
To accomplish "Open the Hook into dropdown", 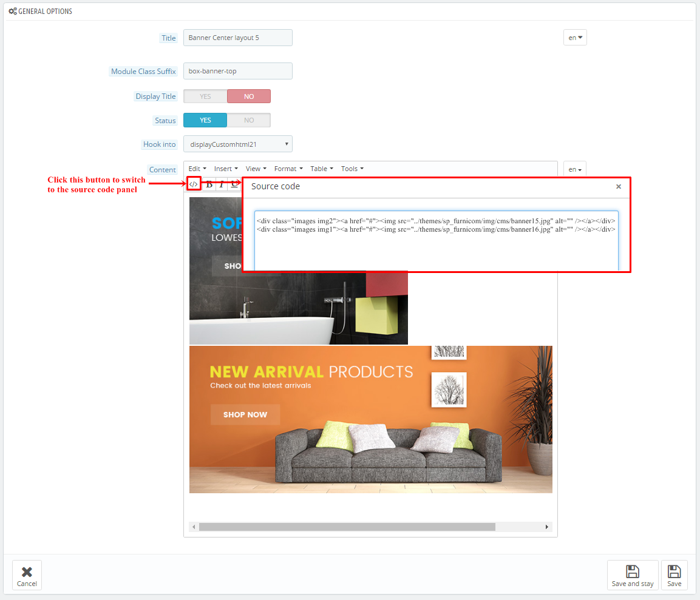I will (x=238, y=144).
